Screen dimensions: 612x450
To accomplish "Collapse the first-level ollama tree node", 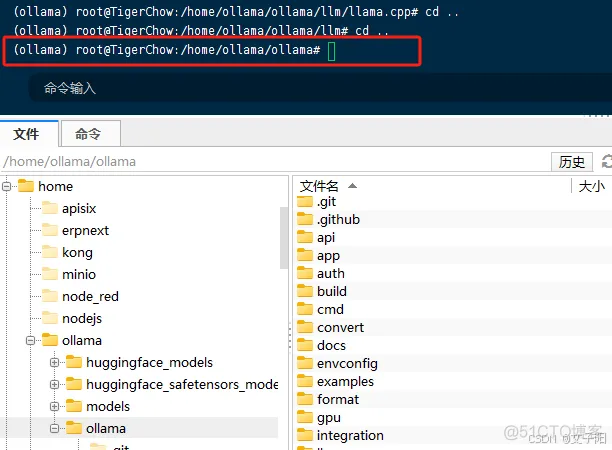I will click(x=30, y=341).
